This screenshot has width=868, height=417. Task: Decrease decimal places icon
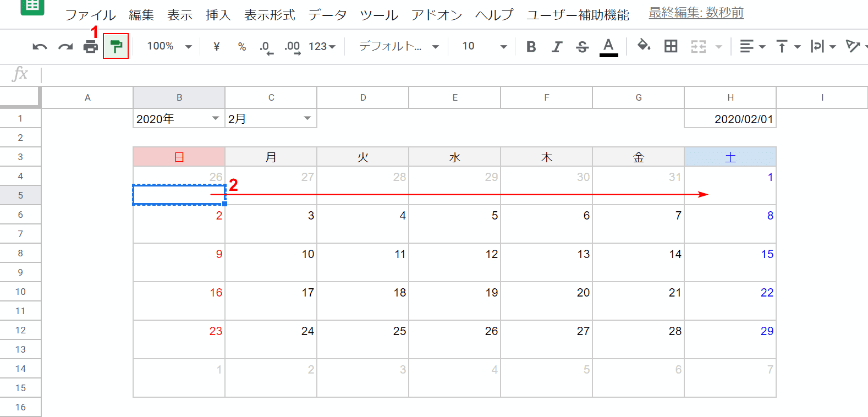[266, 47]
